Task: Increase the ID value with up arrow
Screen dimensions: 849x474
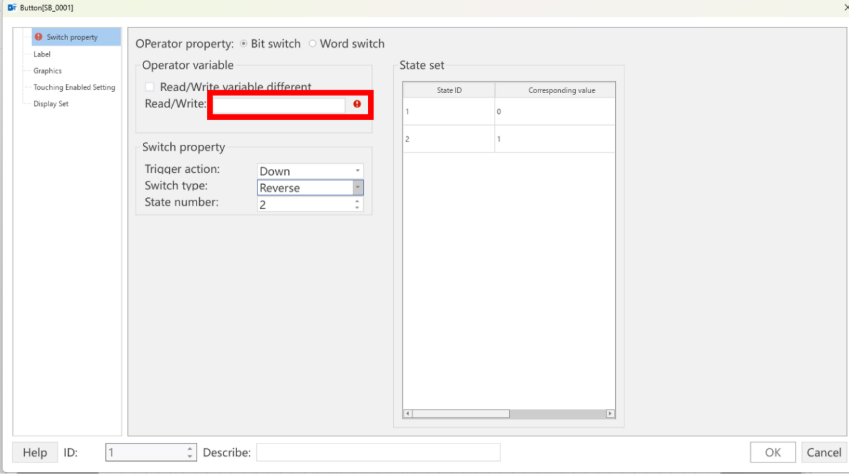Action: pos(190,449)
